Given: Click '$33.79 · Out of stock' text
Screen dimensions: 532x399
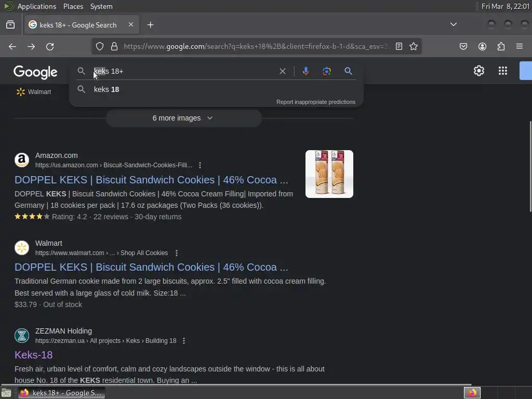Looking at the screenshot, I should pyautogui.click(x=48, y=304).
